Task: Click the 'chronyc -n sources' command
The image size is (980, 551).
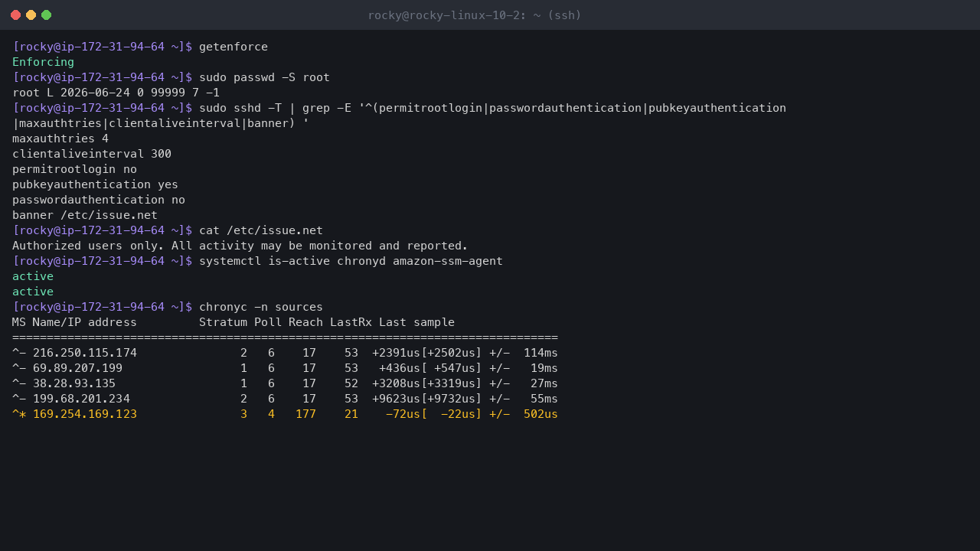Action: (261, 307)
